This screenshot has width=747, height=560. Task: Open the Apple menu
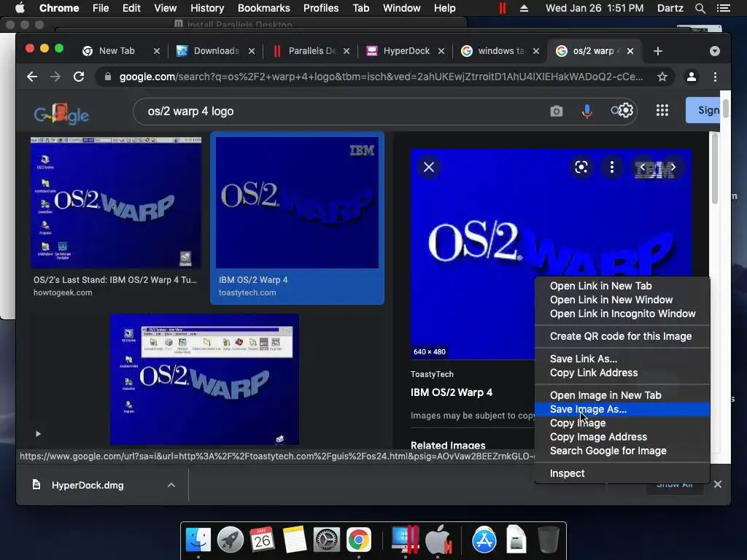point(20,8)
